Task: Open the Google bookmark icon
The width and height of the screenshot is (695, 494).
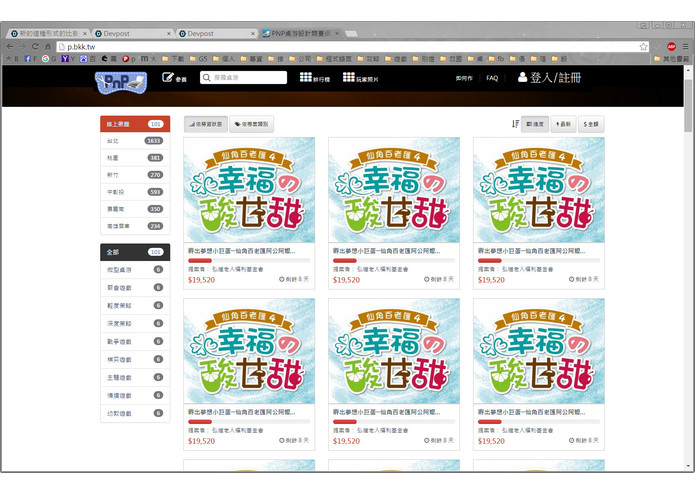Action: coord(45,58)
